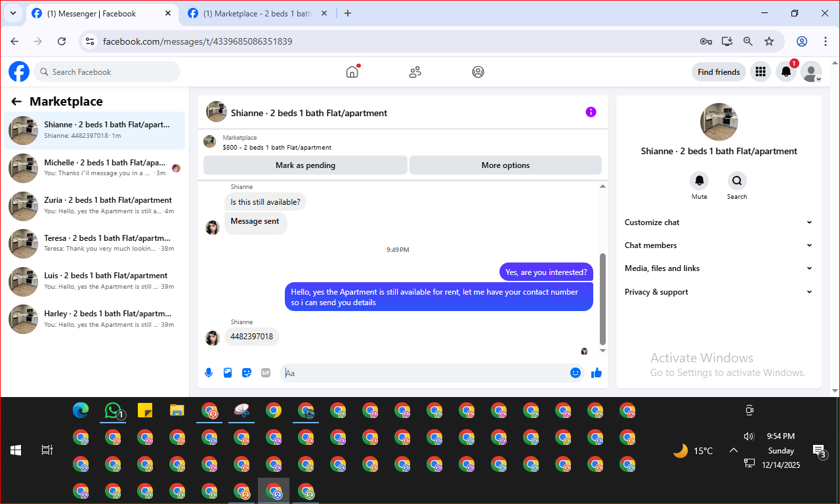This screenshot has height=504, width=840.
Task: Reload the page with browser refresh icon
Action: click(62, 41)
